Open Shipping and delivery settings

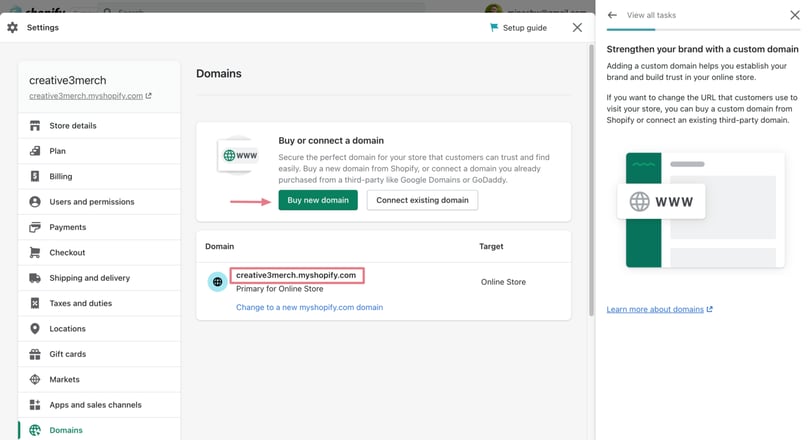[x=99, y=278]
